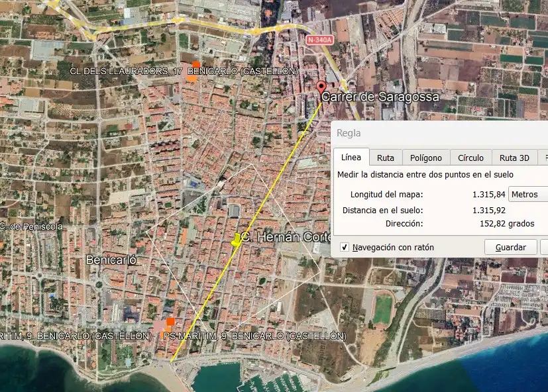The image size is (548, 392).
Task: Open the Ruta tab in Regla
Action: click(x=386, y=158)
